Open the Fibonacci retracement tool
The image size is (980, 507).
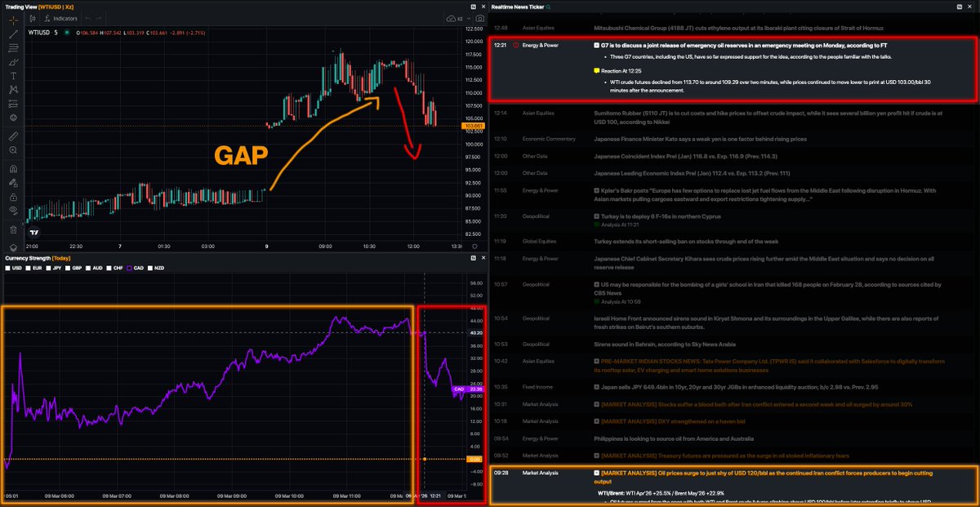pyautogui.click(x=13, y=48)
